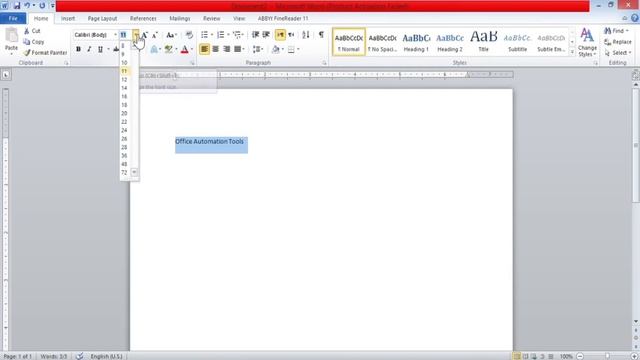Open the Paragraph dialog launcher
Image resolution: width=640 pixels, height=360 pixels.
pos(324,63)
